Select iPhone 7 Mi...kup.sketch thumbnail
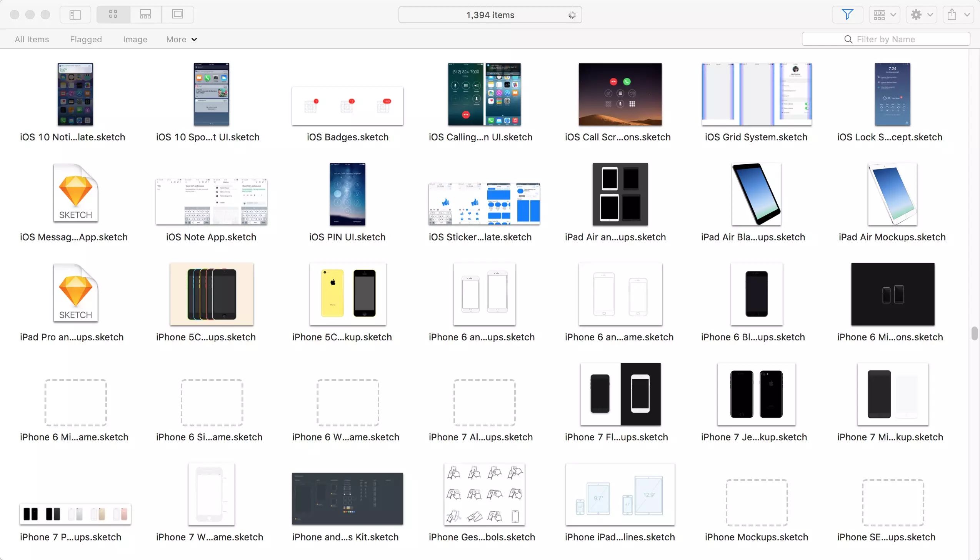 [x=892, y=394]
